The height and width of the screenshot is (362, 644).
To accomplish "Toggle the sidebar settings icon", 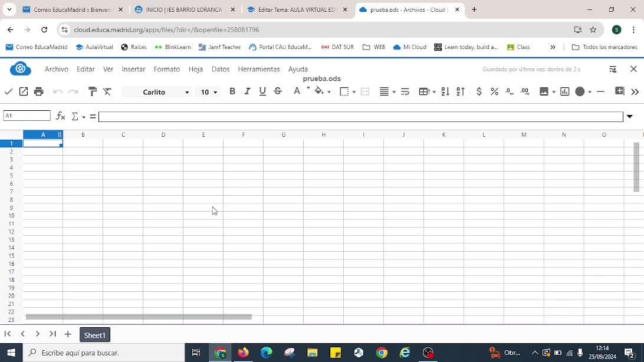I will [613, 69].
